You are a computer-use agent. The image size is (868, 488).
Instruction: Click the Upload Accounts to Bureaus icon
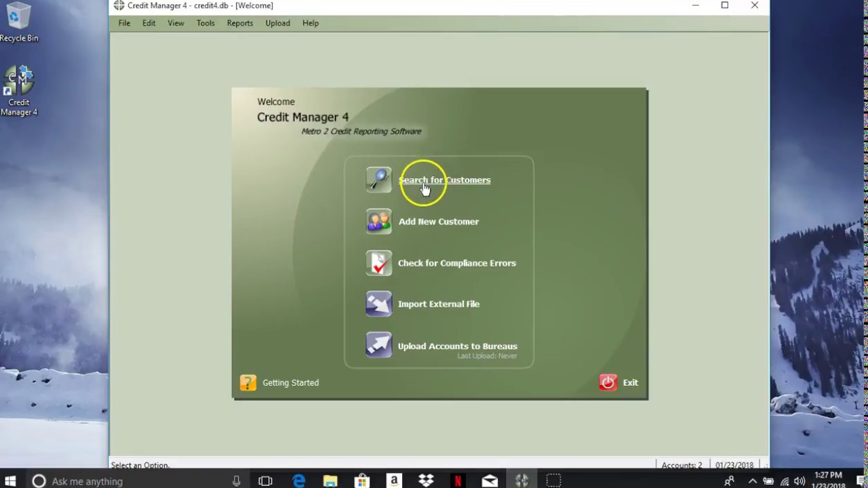click(378, 345)
